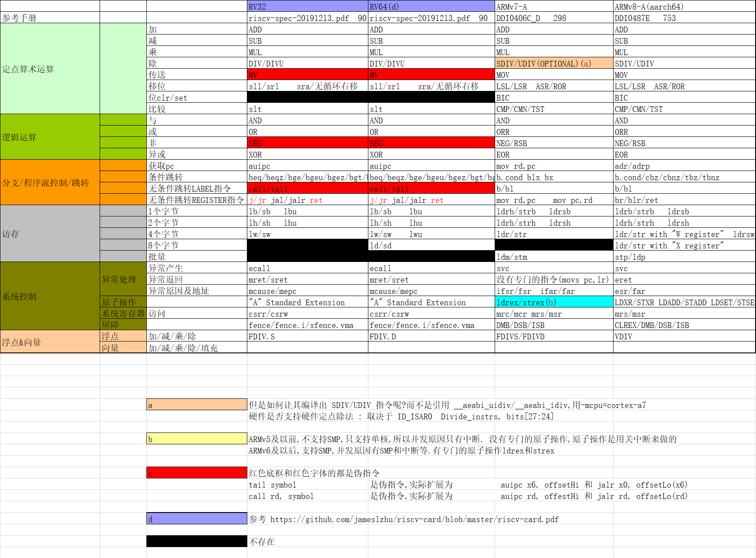Click the ARMv7-A header cell
Image resolution: width=756 pixels, height=558 pixels.
[x=553, y=7]
